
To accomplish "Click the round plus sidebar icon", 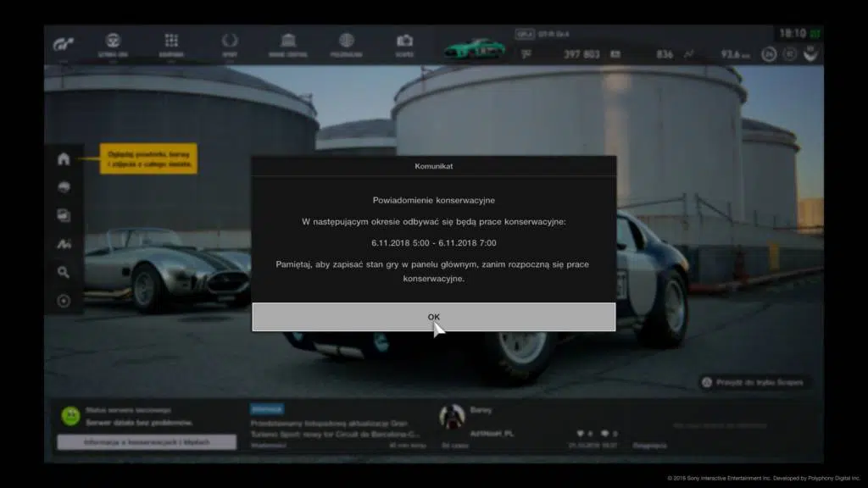I will [64, 301].
